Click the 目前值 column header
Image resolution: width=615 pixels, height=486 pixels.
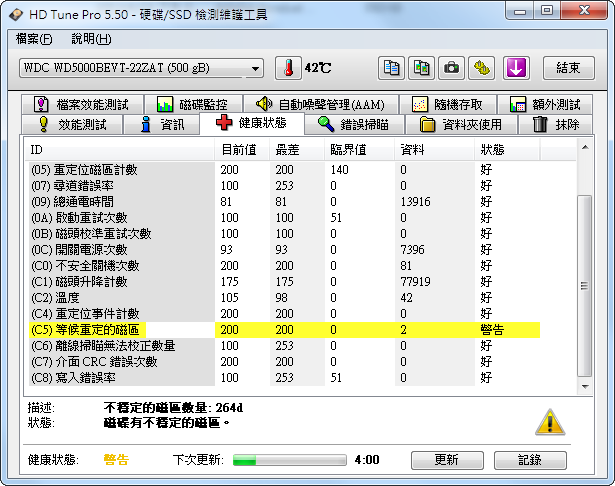[x=242, y=150]
